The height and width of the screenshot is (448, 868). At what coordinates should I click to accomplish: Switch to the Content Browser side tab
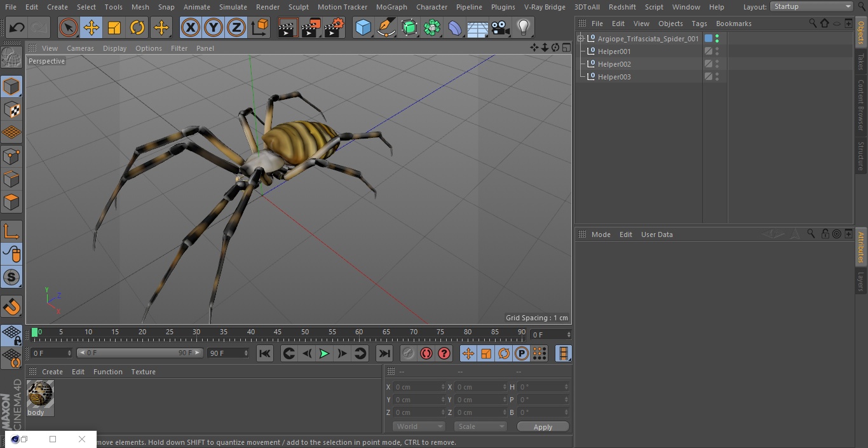(861, 105)
